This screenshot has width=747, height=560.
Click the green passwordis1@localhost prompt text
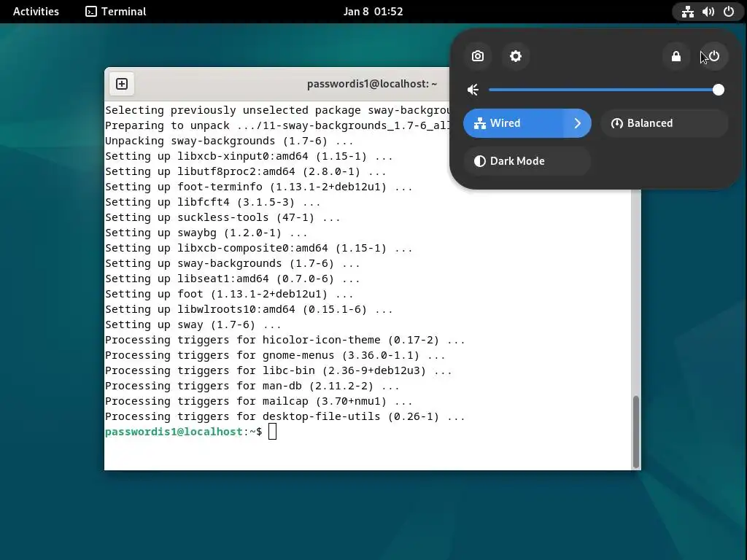coord(174,432)
